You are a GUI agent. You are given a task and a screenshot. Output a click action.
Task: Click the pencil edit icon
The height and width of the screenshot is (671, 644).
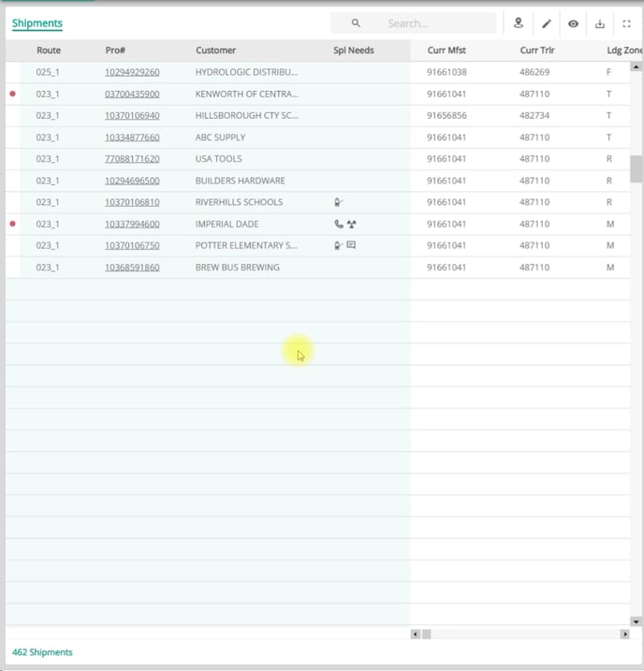click(x=547, y=23)
